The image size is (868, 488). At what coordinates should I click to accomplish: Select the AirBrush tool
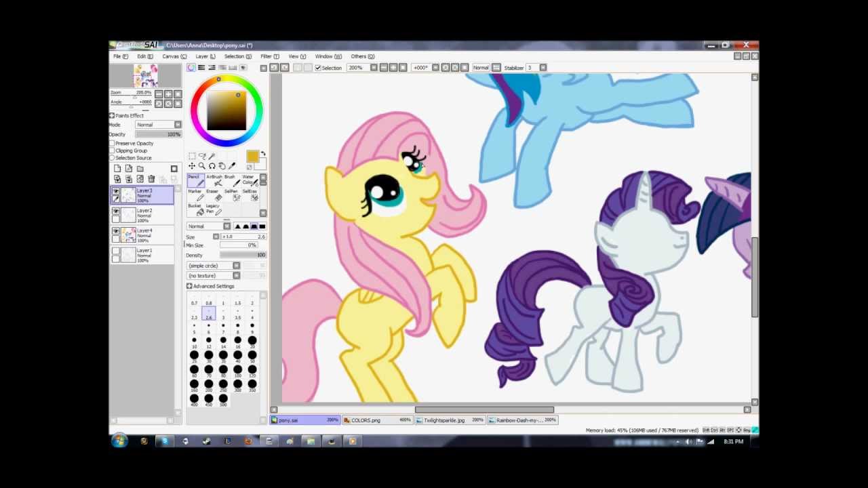pyautogui.click(x=214, y=180)
